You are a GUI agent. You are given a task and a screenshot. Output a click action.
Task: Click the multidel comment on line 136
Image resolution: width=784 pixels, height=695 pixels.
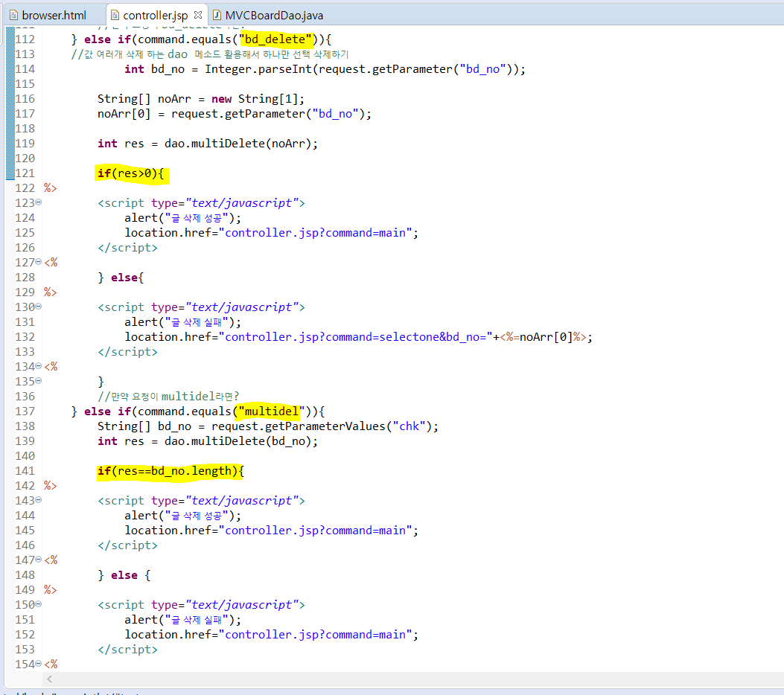[168, 397]
